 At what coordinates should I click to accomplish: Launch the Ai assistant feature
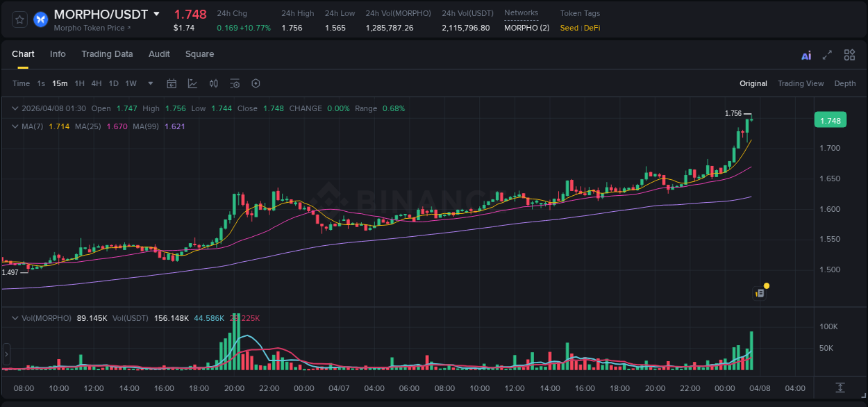806,54
